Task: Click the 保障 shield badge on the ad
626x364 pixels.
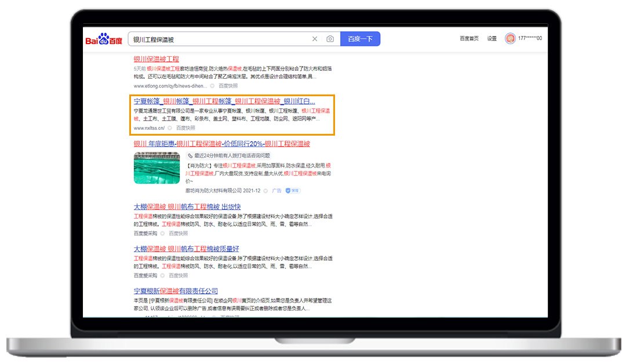Action: coord(292,190)
